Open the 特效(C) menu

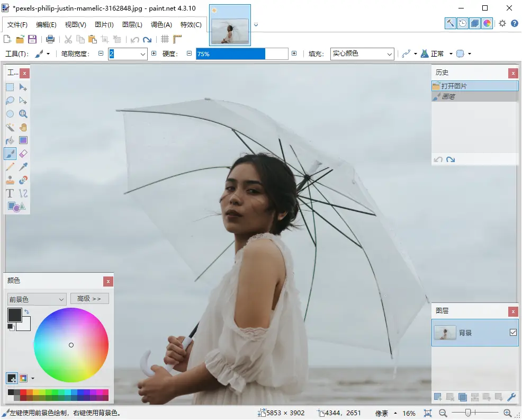tap(191, 25)
